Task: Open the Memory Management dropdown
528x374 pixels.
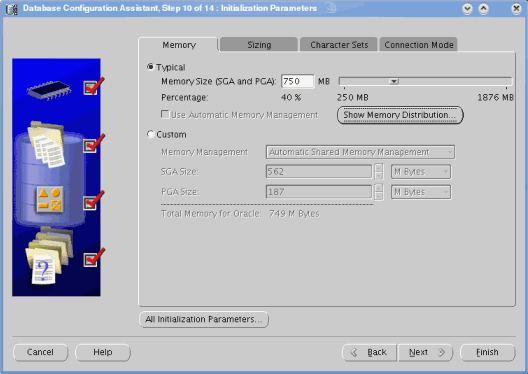Action: pos(360,152)
